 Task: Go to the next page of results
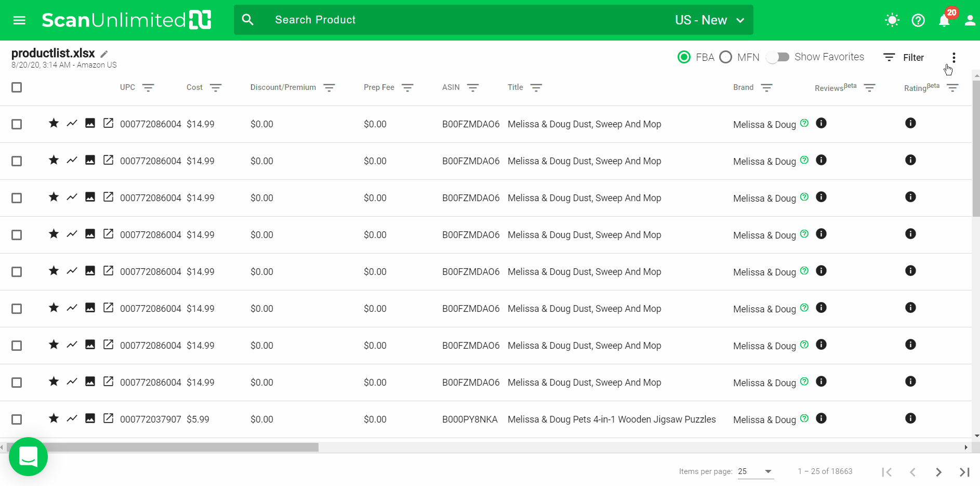(x=938, y=472)
